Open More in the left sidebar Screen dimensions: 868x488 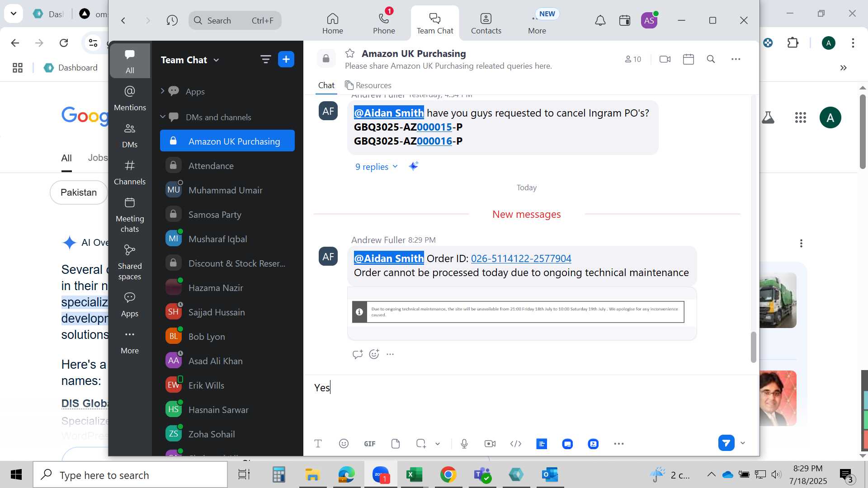pos(130,342)
